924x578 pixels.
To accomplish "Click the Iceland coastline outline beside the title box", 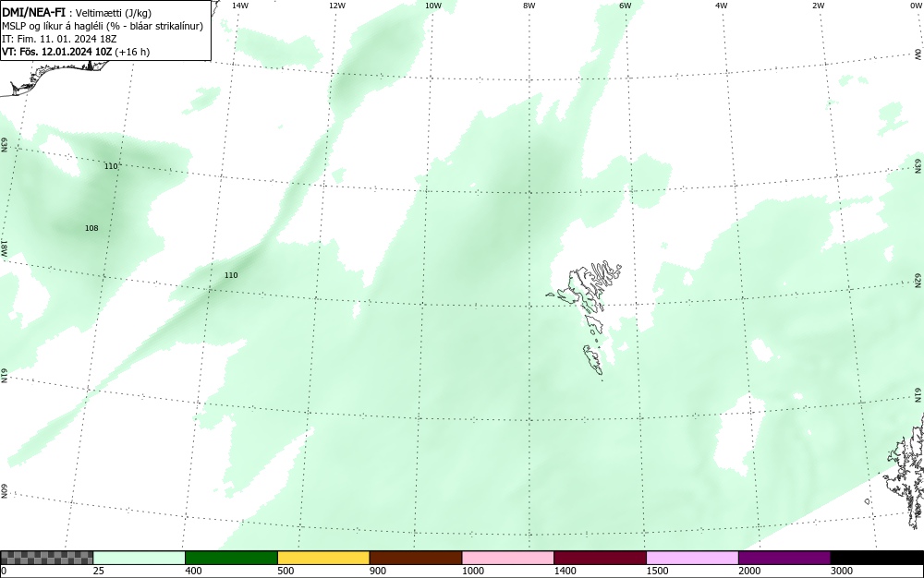I will point(53,76).
